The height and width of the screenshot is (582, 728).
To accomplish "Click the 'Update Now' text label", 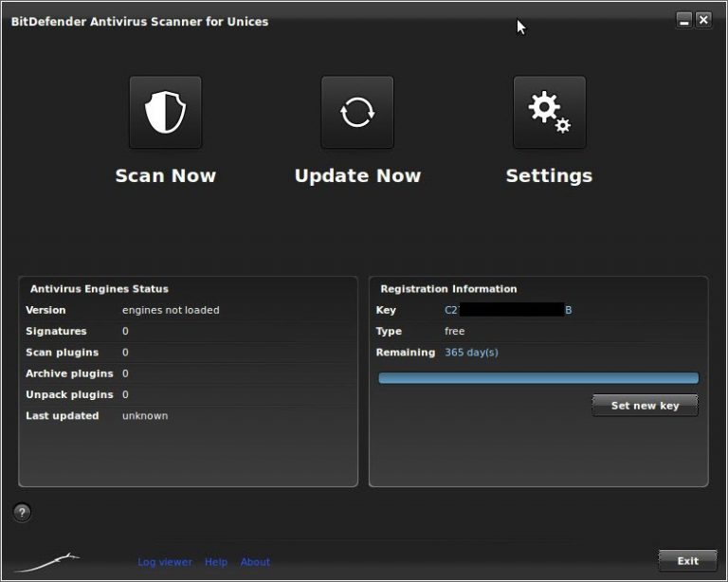I will (357, 175).
